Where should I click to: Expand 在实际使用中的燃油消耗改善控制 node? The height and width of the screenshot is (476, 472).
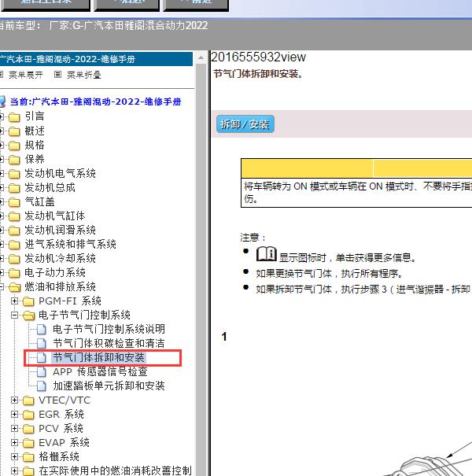(14, 470)
